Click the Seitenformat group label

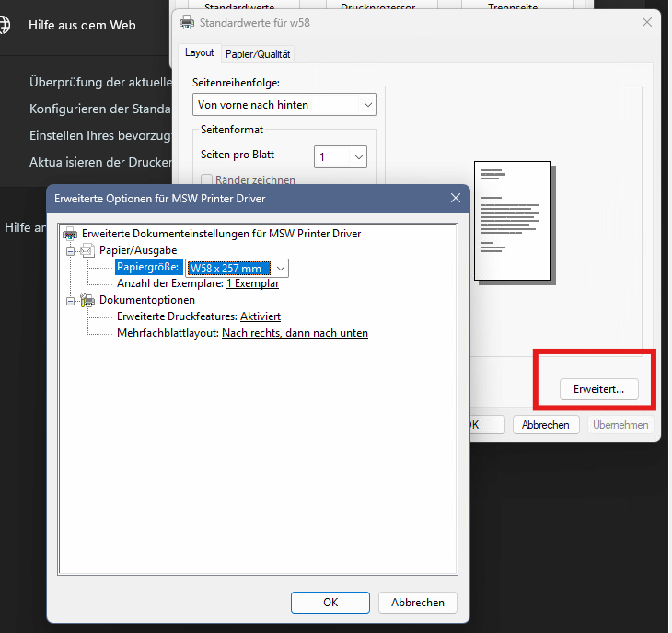232,130
